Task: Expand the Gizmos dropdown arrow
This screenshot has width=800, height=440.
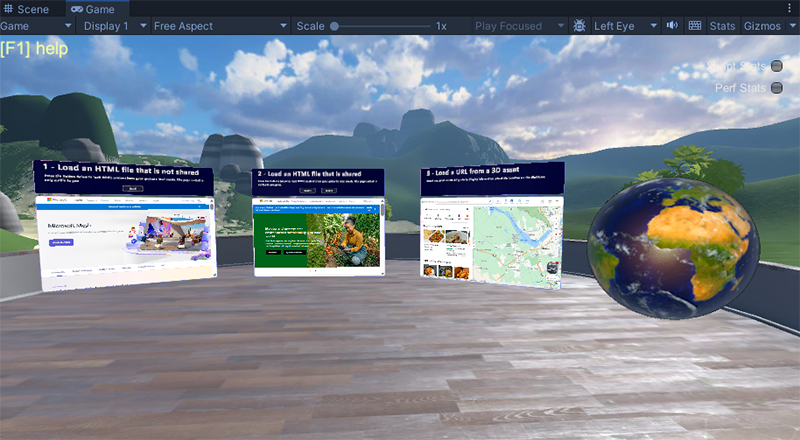Action: 792,26
